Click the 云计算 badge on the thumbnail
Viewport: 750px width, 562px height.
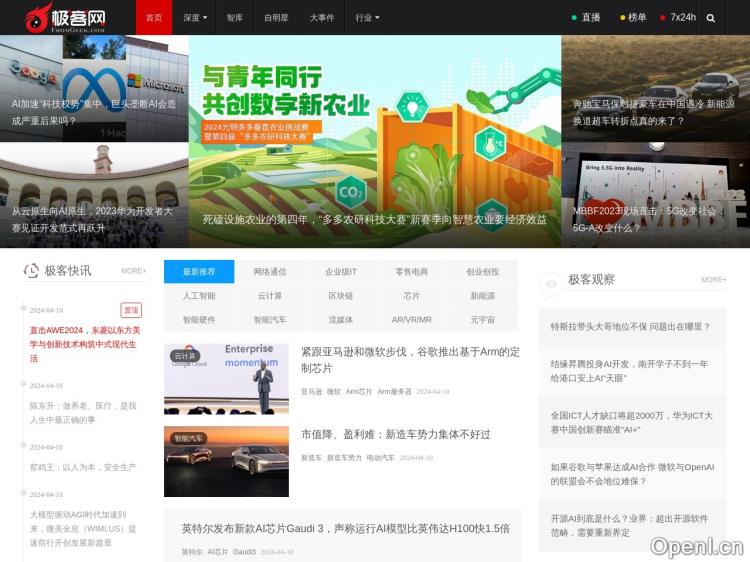tap(185, 356)
